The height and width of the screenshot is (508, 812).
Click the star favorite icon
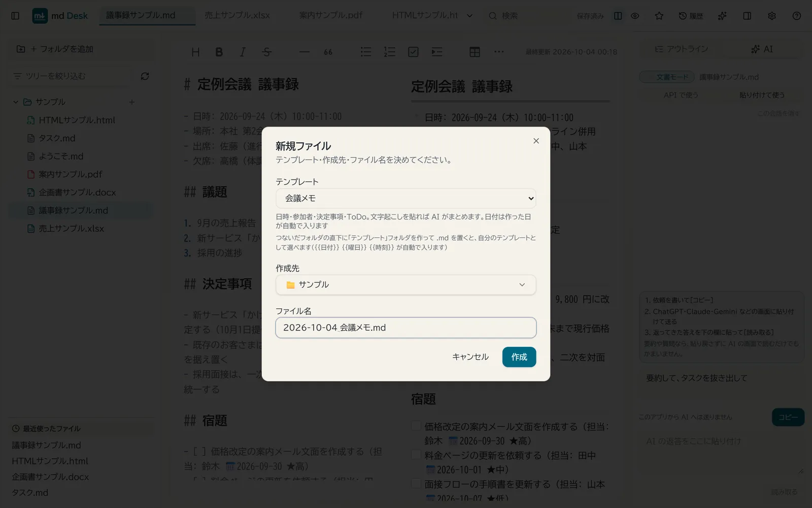(x=659, y=16)
